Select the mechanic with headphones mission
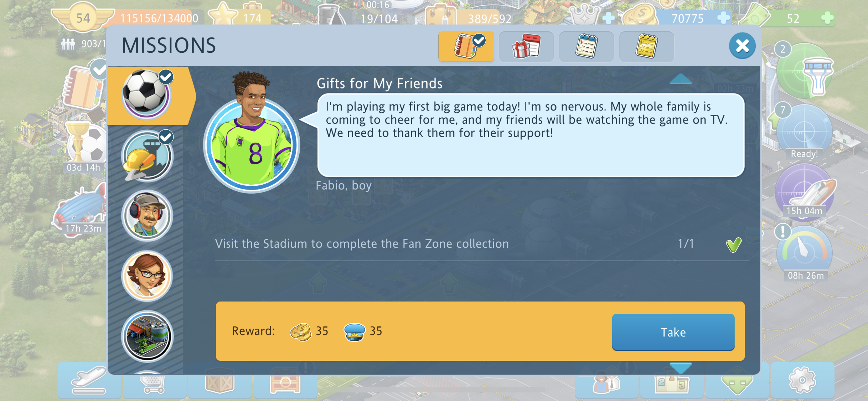The image size is (868, 401). [147, 215]
